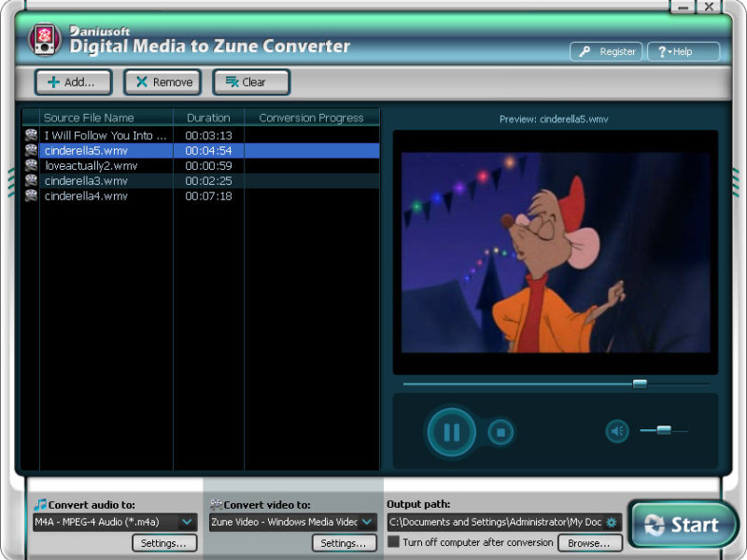Click the camera Convert video icon
747x560 pixels.
pyautogui.click(x=216, y=504)
